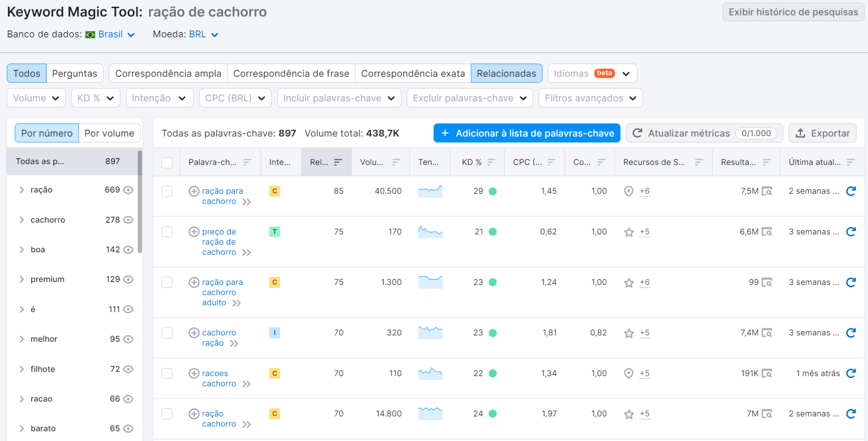Screen dimensions: 868x441
Task: Click the Exportar button
Action: pyautogui.click(x=822, y=133)
